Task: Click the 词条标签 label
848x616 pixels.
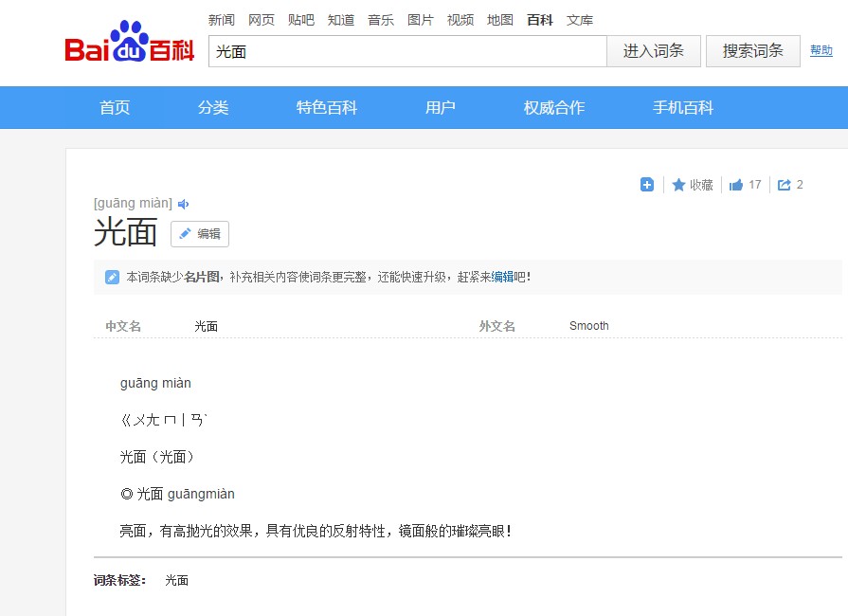Action: [x=119, y=580]
